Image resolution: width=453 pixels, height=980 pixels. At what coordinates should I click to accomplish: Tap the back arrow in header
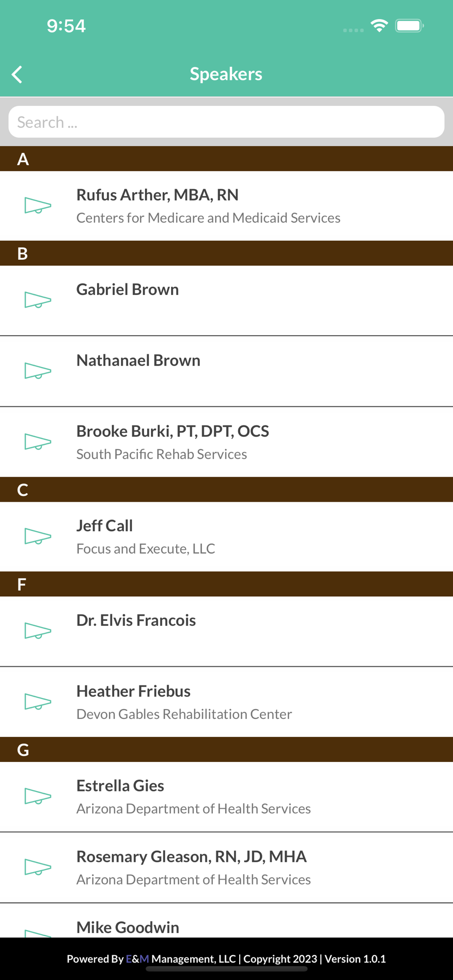(x=17, y=74)
